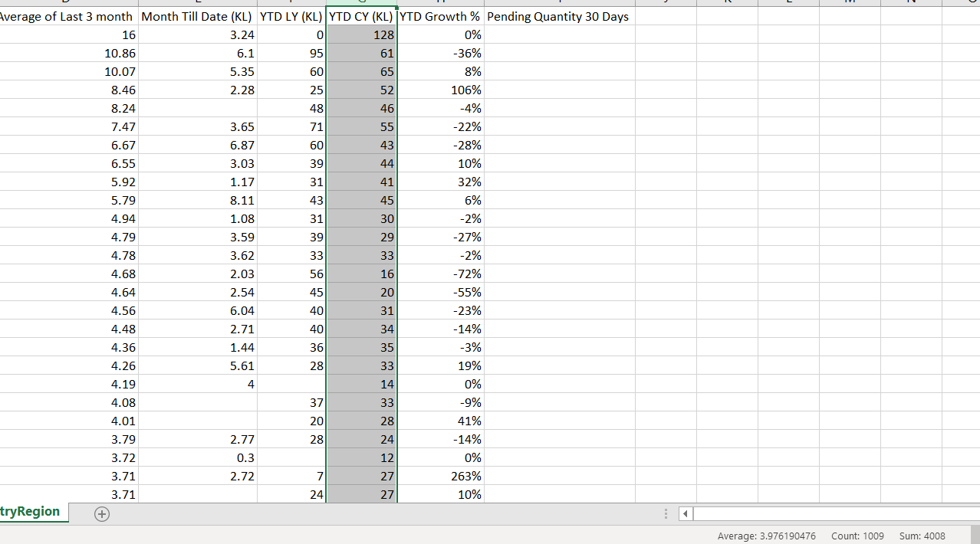Select the YTD LY cell showing 95
This screenshot has height=544, width=980.
(x=291, y=53)
